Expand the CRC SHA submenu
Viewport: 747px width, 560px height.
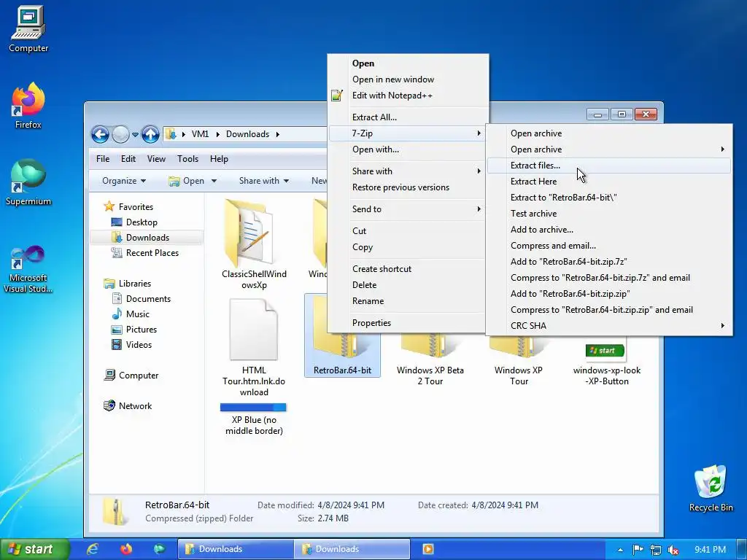[609, 326]
